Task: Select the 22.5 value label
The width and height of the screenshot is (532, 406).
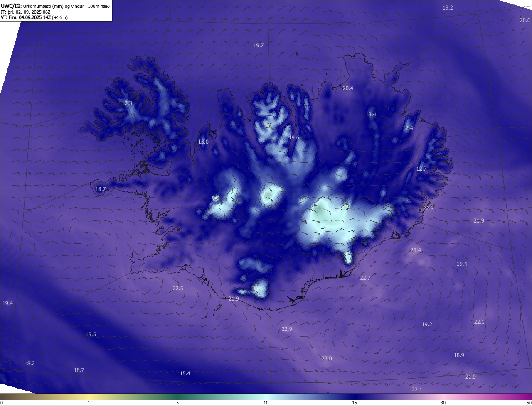Action: tap(178, 288)
